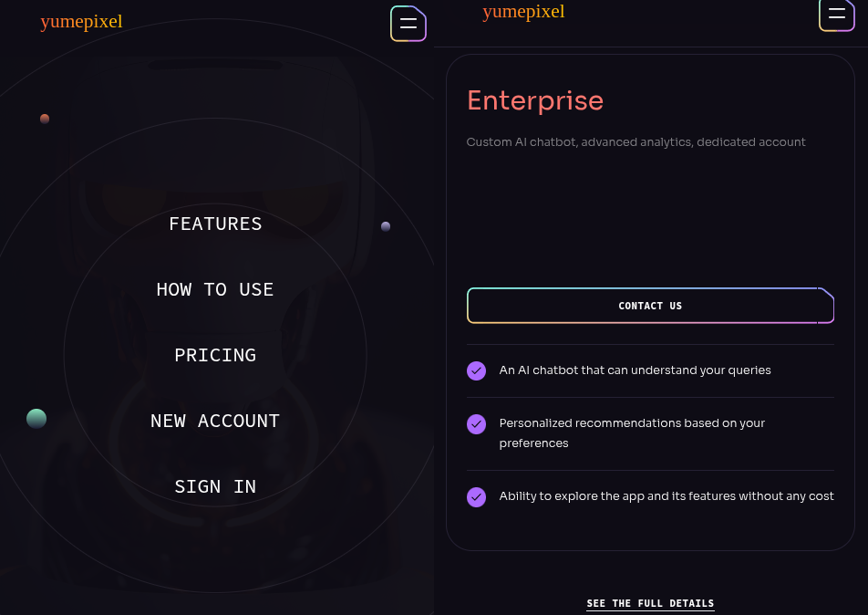Select PRICING in the navigation menu
The height and width of the screenshot is (615, 868).
pos(215,355)
